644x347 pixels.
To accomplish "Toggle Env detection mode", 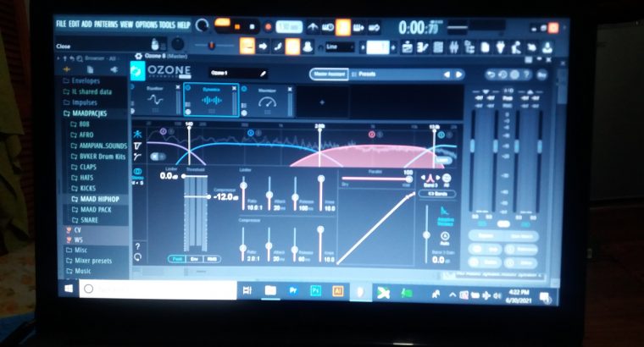I will click(194, 259).
